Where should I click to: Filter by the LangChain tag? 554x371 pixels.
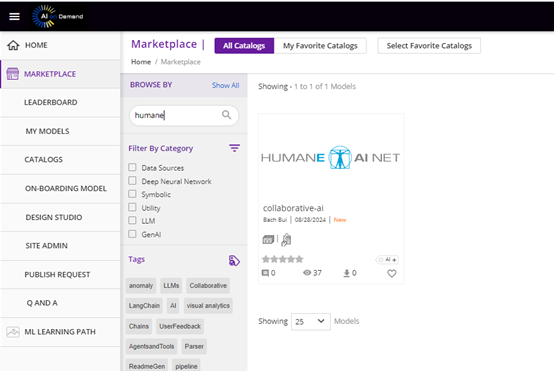click(144, 306)
